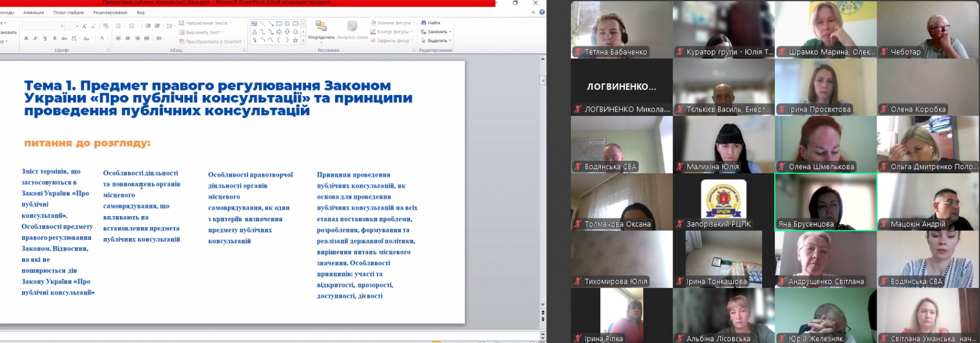Open the Анимация ribbon tab
Viewport: 980px width, 343px height.
(x=34, y=12)
